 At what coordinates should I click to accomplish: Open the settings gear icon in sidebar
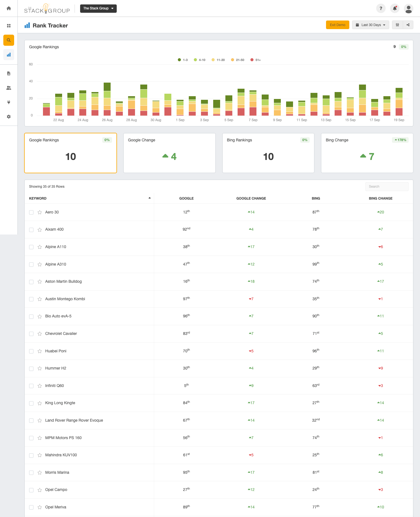coord(9,117)
